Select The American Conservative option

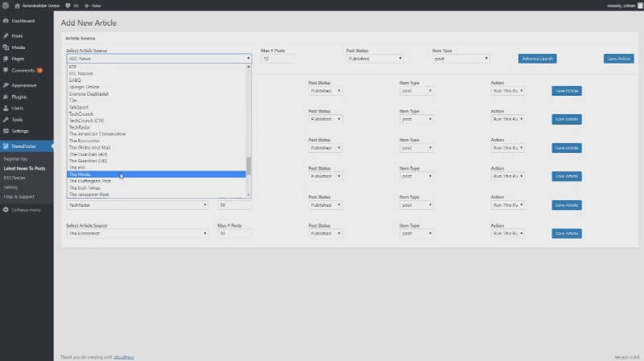point(156,133)
